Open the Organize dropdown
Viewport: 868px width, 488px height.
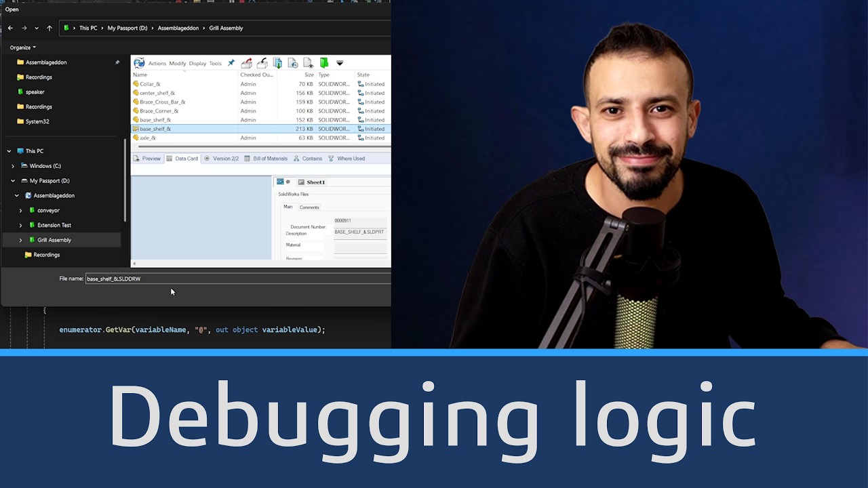click(23, 47)
